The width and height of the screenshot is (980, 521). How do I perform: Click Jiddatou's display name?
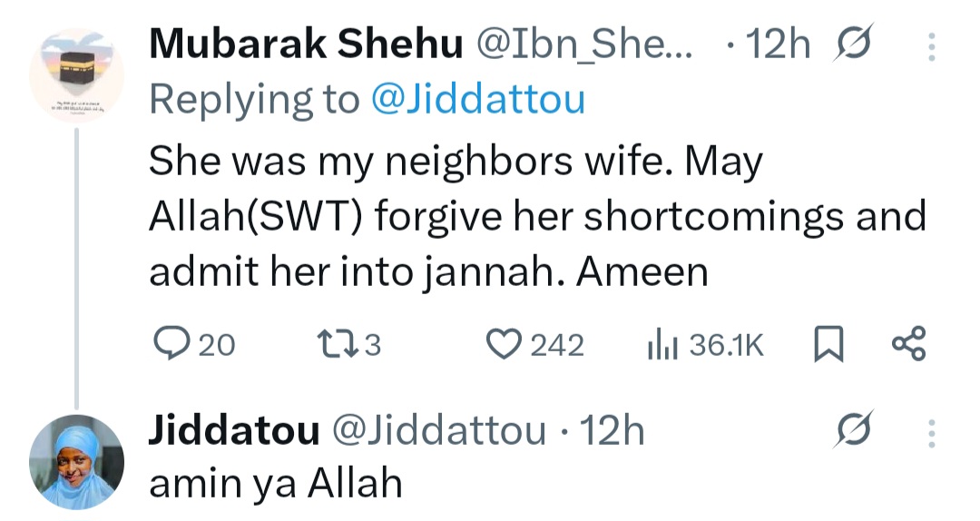point(233,431)
